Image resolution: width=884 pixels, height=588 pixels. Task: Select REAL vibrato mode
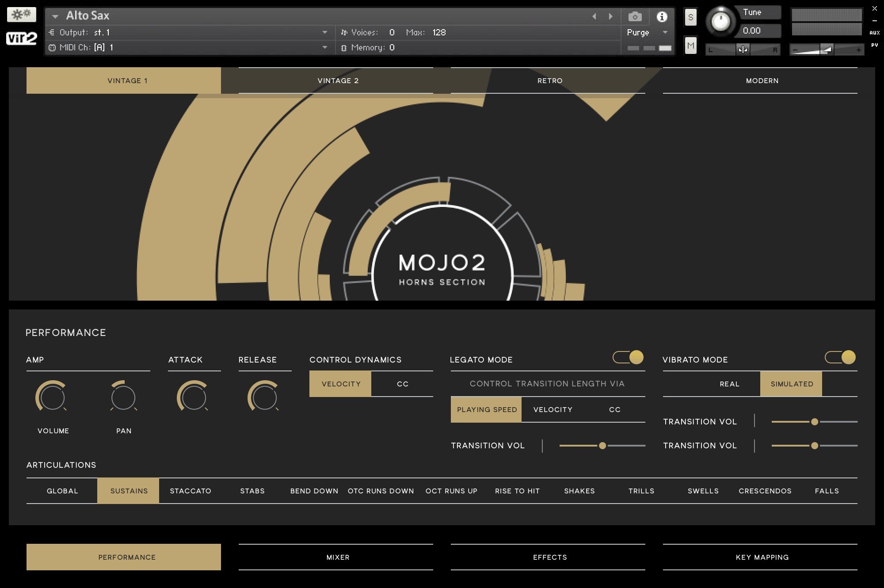coord(729,384)
